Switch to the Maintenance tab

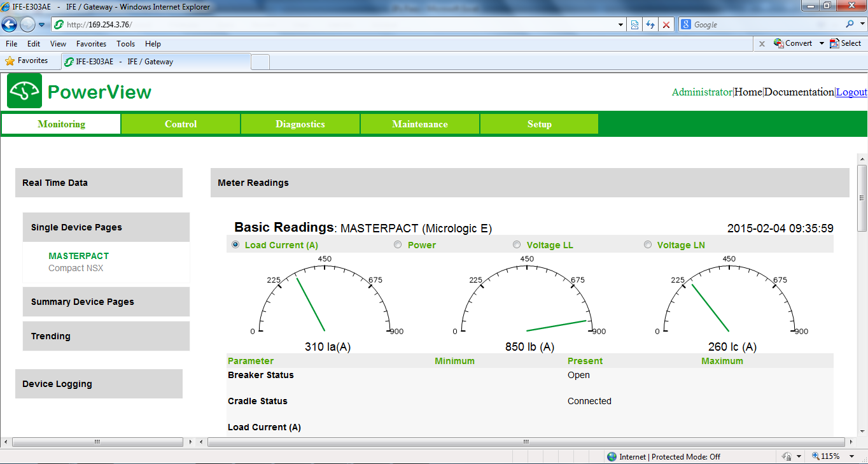(x=420, y=124)
